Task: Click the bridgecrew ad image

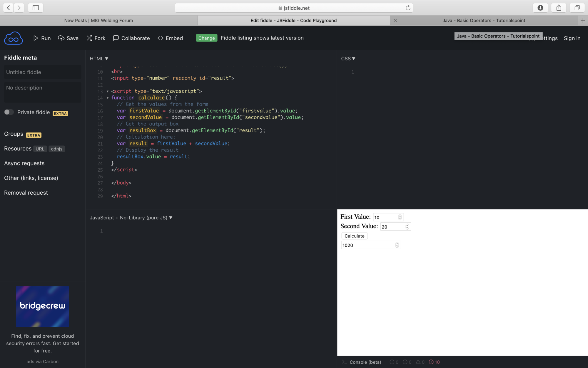Action: point(43,306)
